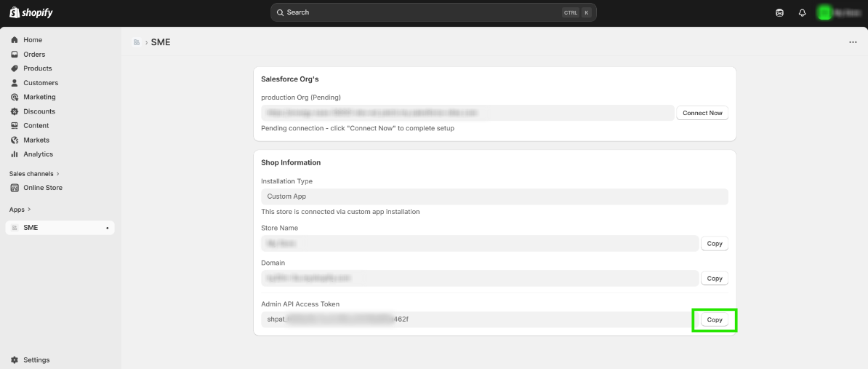The height and width of the screenshot is (369, 868).
Task: Copy the Store Name value
Action: pos(715,244)
